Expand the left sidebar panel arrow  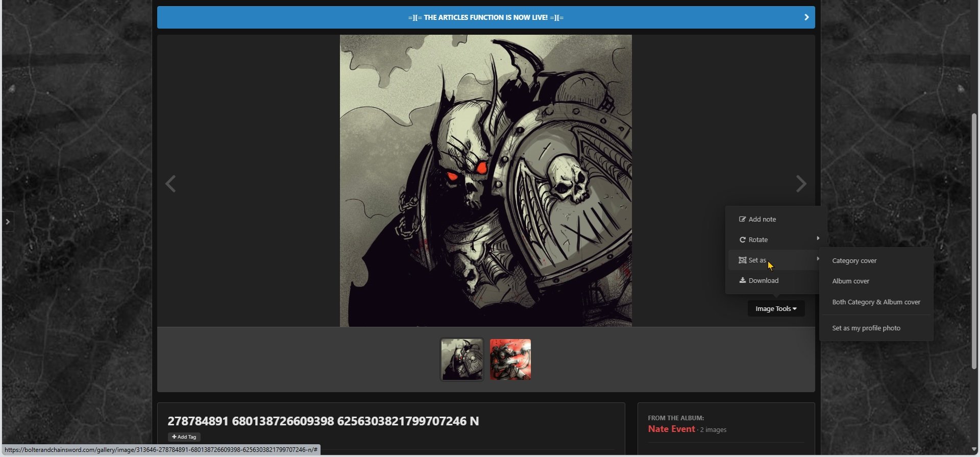tap(8, 222)
